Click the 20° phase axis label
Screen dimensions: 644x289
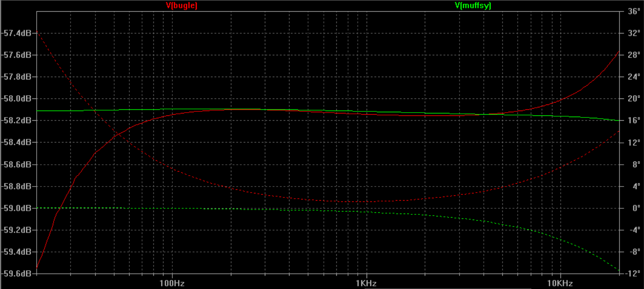pos(634,98)
